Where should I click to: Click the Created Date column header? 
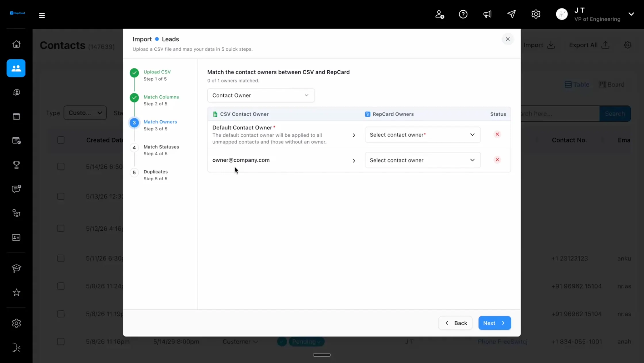[x=105, y=140]
